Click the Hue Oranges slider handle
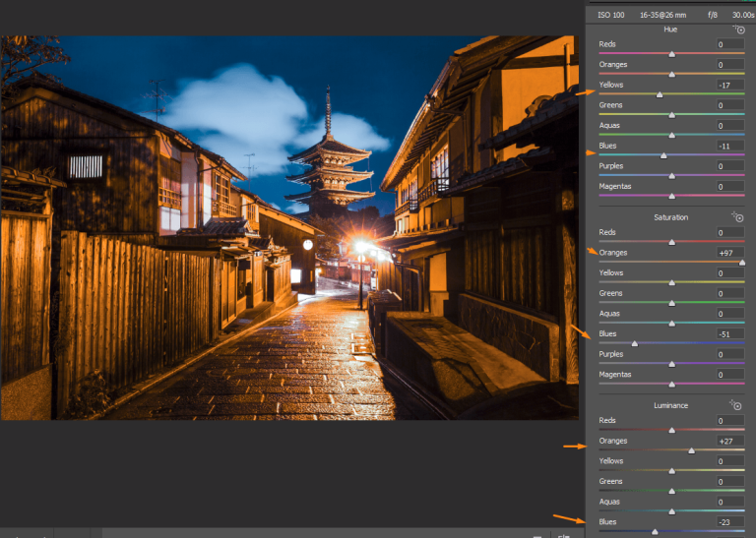This screenshot has width=756, height=538. point(671,75)
